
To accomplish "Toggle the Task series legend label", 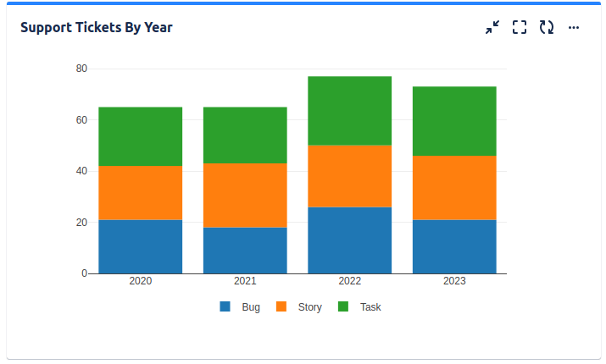I will pyautogui.click(x=370, y=307).
